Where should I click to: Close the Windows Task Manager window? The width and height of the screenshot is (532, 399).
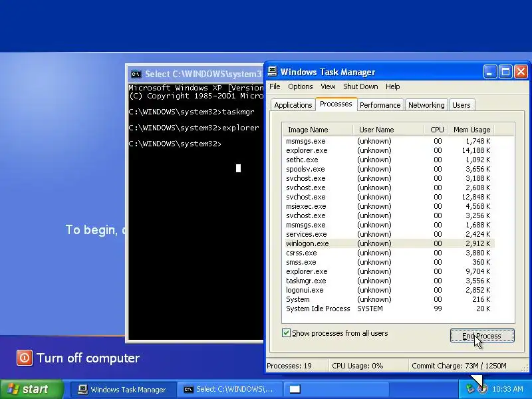click(x=521, y=72)
